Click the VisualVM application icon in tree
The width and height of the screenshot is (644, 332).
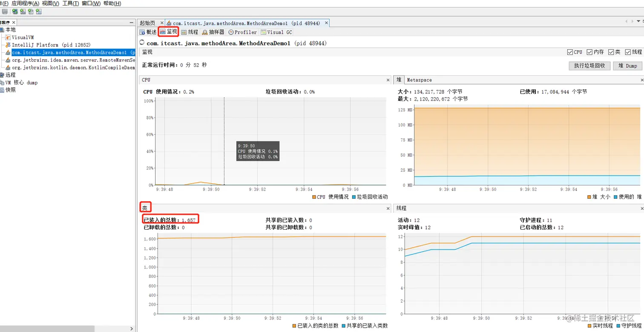(x=8, y=38)
